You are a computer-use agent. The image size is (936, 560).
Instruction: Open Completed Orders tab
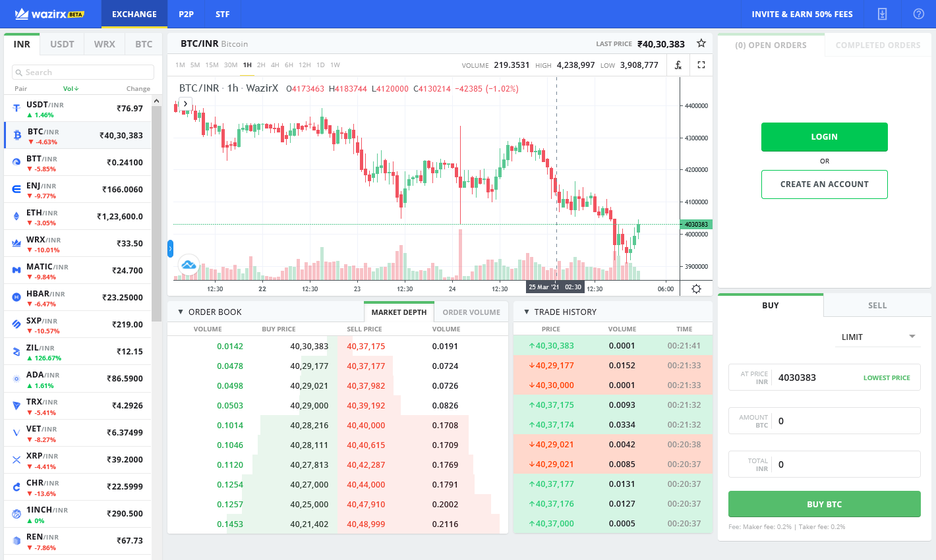click(x=878, y=45)
